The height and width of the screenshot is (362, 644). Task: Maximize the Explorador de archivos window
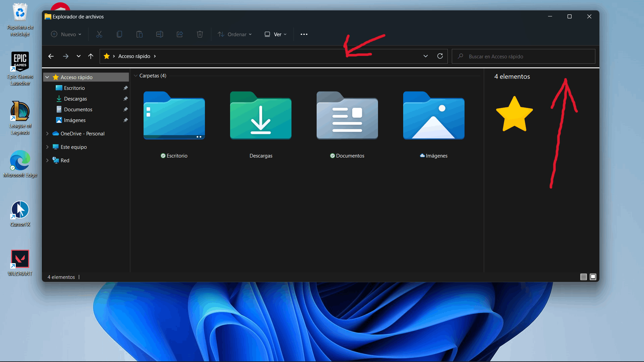tap(569, 16)
